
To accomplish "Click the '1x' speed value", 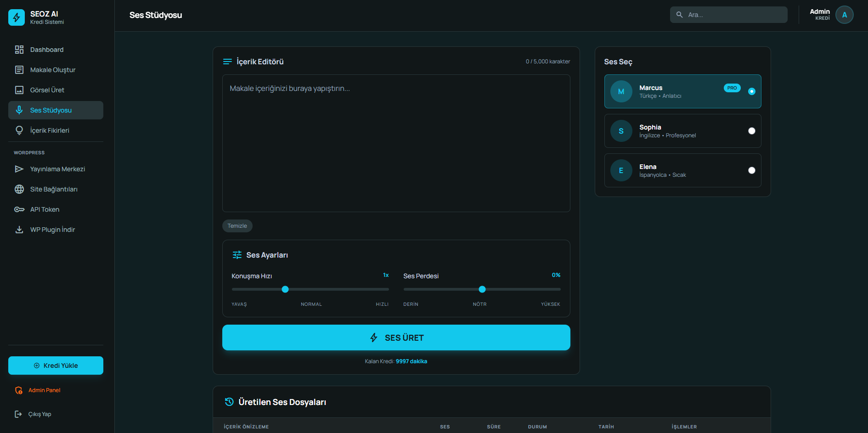I will [x=386, y=275].
